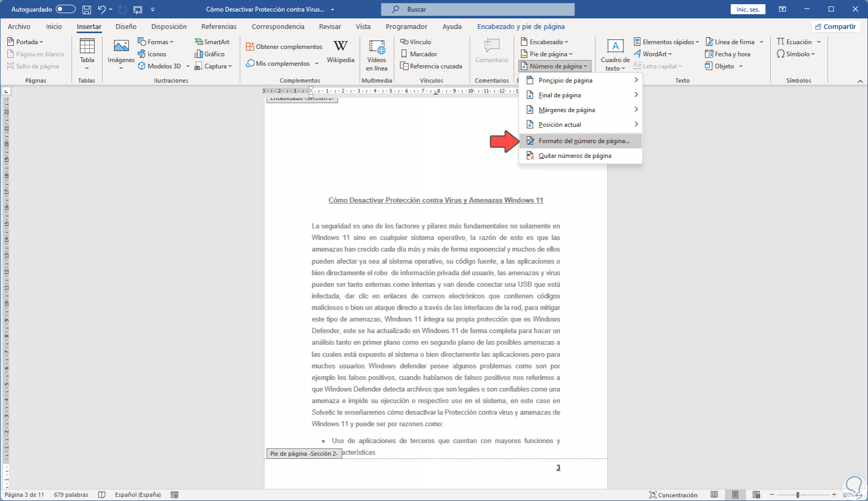The height and width of the screenshot is (501, 868).
Task: Open the Encabezado y pie de página tab
Action: [x=521, y=27]
